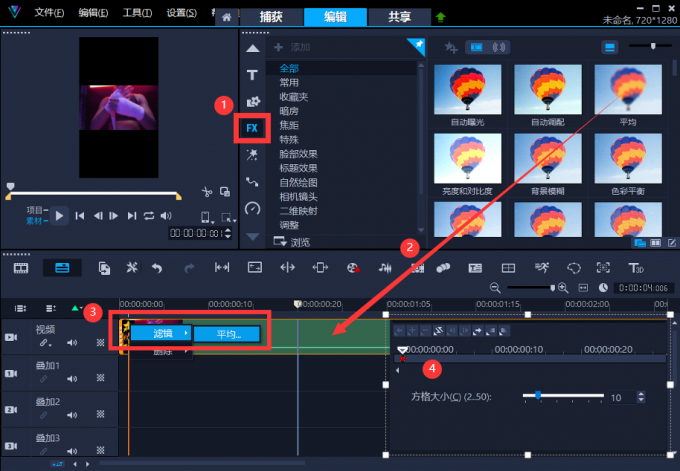680x471 pixels.
Task: Open the split screen grid template icon
Action: [x=508, y=268]
